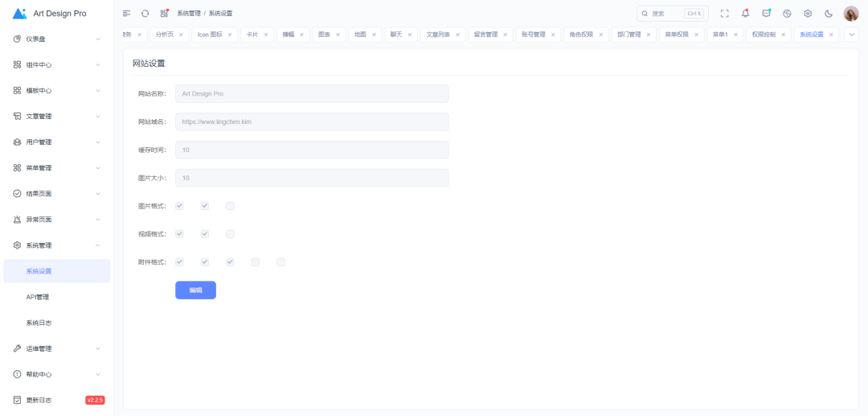Toggle first checkbox in 图片格式 row

point(179,206)
